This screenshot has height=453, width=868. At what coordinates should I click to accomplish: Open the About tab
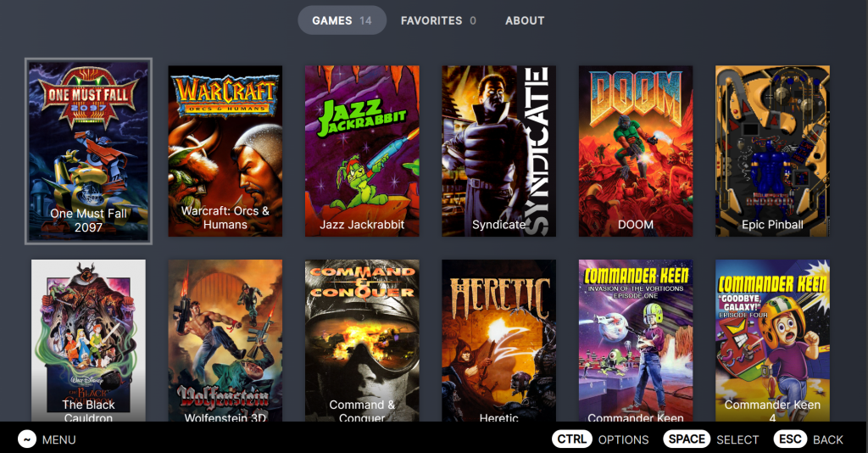tap(525, 20)
